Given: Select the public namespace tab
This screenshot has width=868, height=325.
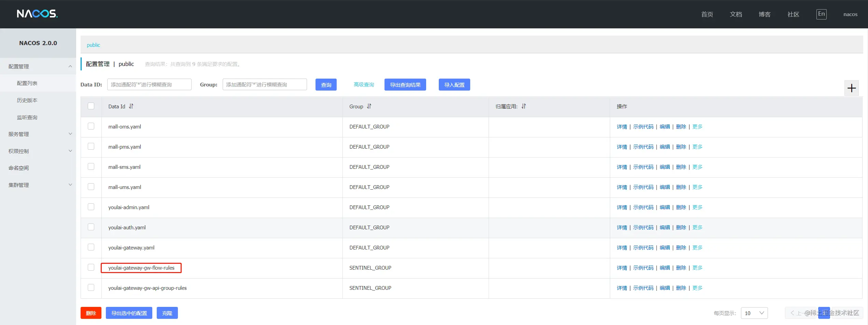Looking at the screenshot, I should click(x=93, y=45).
